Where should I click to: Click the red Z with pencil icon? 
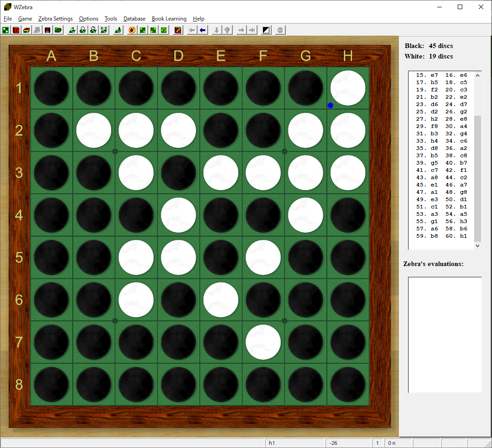[178, 30]
